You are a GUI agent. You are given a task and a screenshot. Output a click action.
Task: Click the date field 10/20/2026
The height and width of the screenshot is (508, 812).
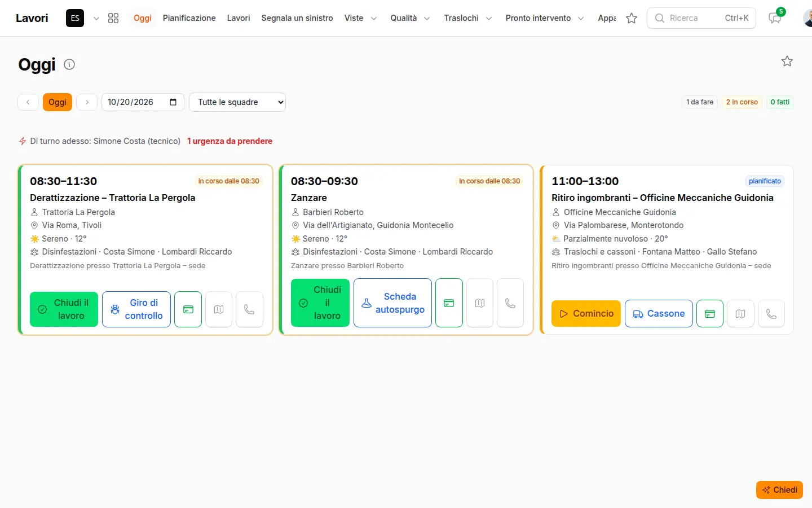pos(143,102)
